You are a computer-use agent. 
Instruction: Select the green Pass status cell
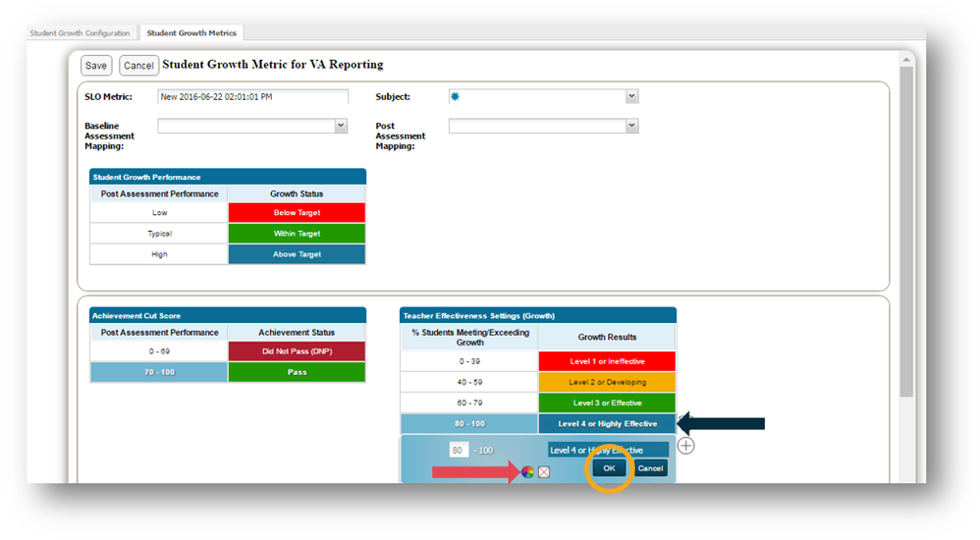pyautogui.click(x=297, y=372)
